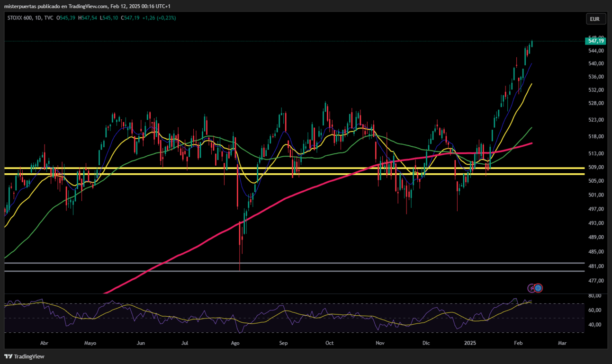Click the close value C547,19 in legend
This screenshot has height=364, width=612.
pyautogui.click(x=130, y=18)
